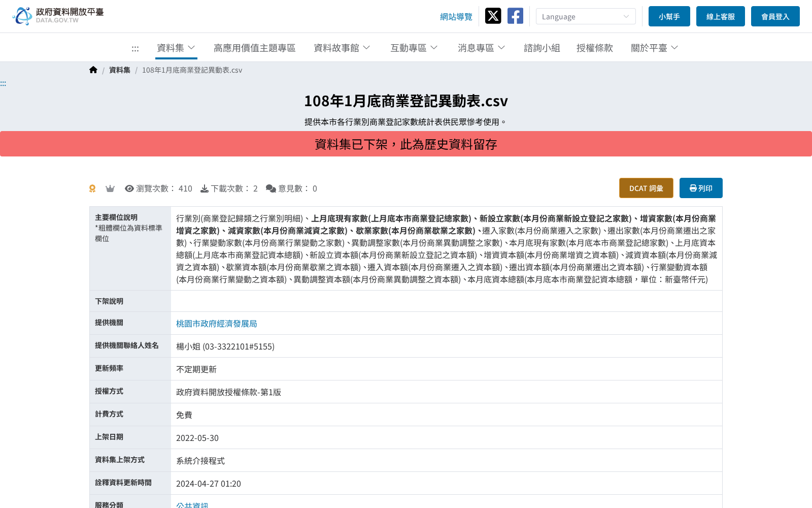Screen dimensions: 812x508
Task: Expand the 關於平臺 menu
Action: click(655, 48)
